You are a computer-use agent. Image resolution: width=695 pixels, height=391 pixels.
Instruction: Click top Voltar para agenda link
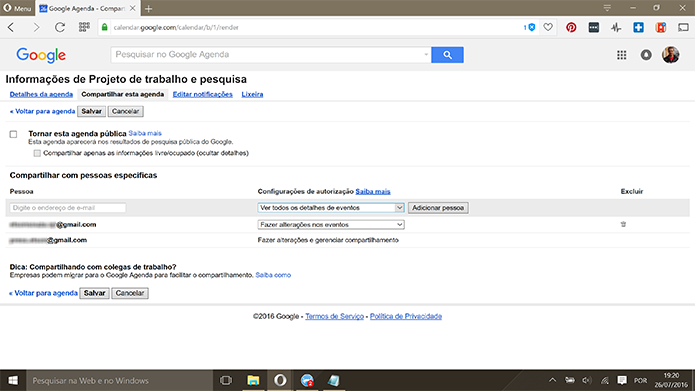(x=43, y=111)
